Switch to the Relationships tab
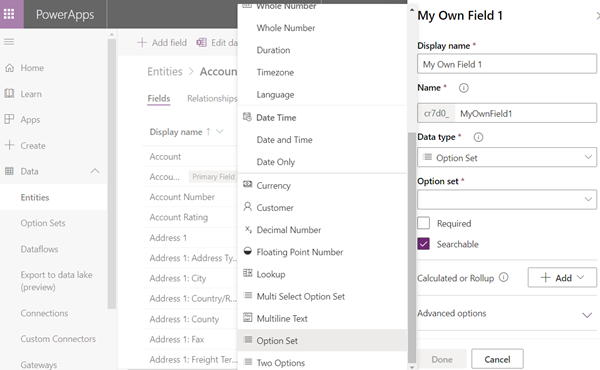600x370 pixels. pyautogui.click(x=212, y=98)
